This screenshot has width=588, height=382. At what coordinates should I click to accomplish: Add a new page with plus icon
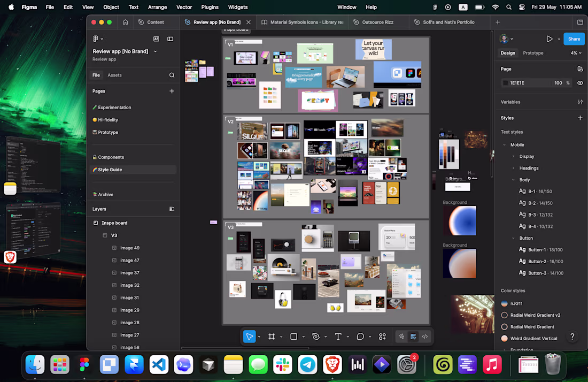[172, 91]
